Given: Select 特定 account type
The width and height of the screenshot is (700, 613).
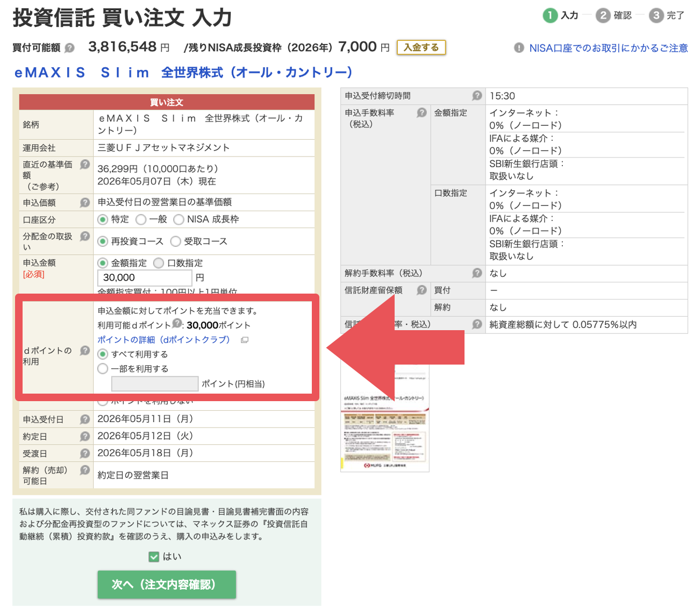Looking at the screenshot, I should click(x=103, y=219).
